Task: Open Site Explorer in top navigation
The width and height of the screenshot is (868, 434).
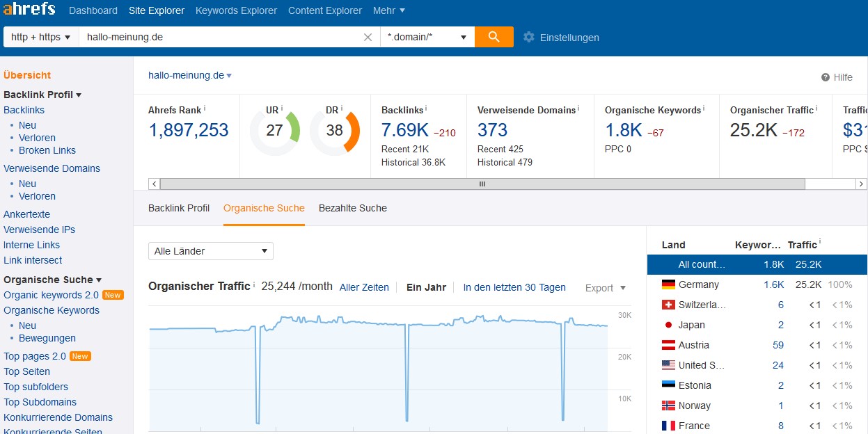Action: [157, 10]
